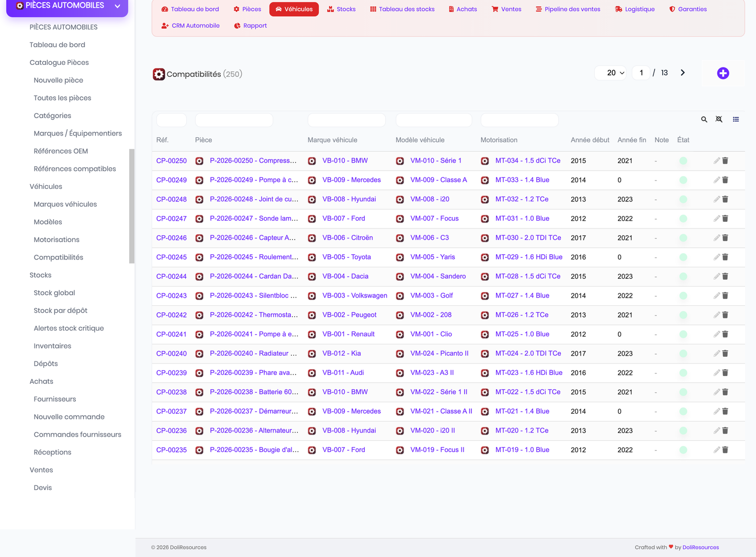Viewport: 756px width, 557px height.
Task: Open Motorisations in the sidebar
Action: coord(57,240)
